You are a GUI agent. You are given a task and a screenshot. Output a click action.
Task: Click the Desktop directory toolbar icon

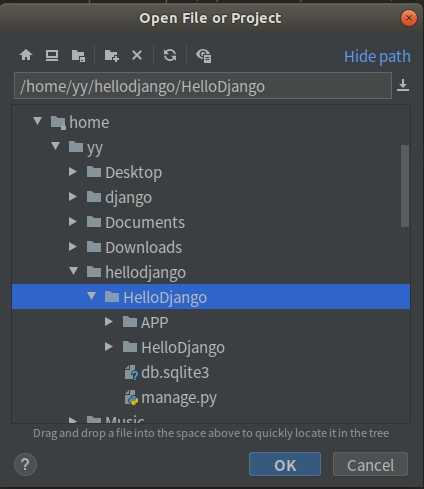tap(52, 55)
